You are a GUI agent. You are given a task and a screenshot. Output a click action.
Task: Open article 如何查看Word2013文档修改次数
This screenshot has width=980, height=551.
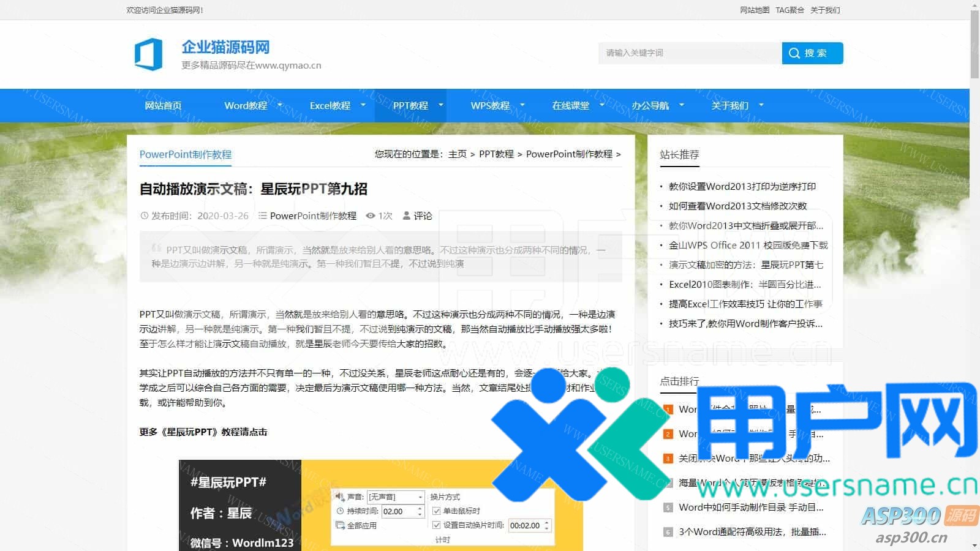pyautogui.click(x=737, y=206)
